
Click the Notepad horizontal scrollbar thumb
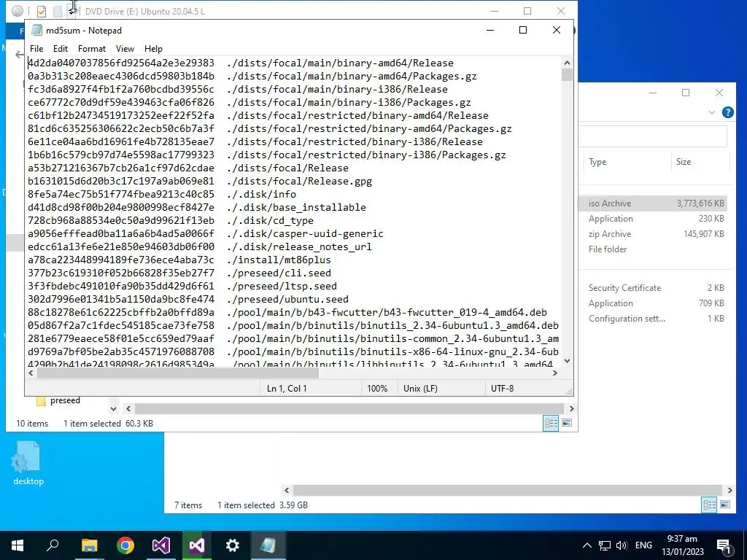click(x=178, y=373)
